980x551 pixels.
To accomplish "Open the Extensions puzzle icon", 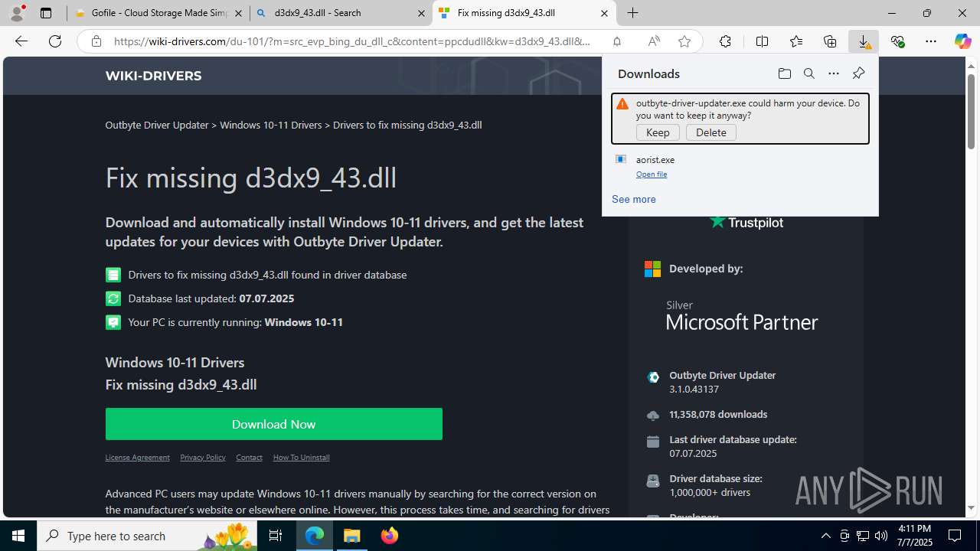I will 725,41.
